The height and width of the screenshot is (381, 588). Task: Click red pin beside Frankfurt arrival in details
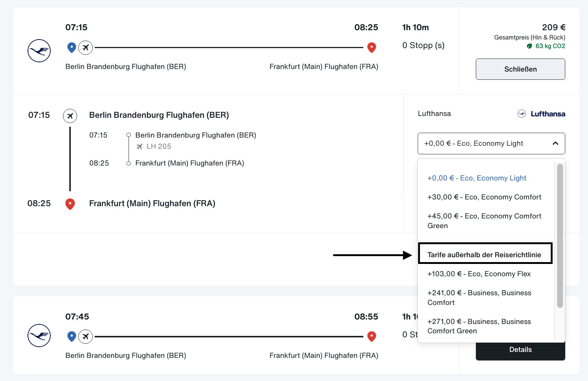tap(70, 204)
